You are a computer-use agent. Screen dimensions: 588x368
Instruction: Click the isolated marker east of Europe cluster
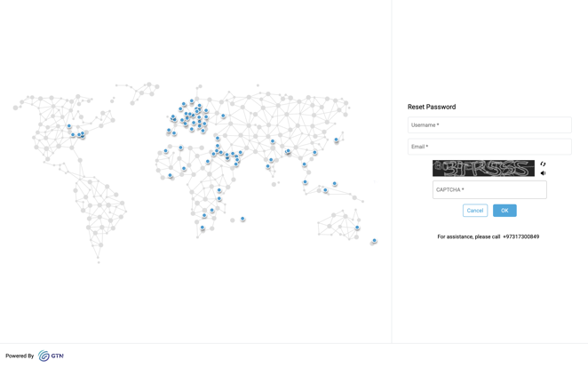pyautogui.click(x=223, y=116)
